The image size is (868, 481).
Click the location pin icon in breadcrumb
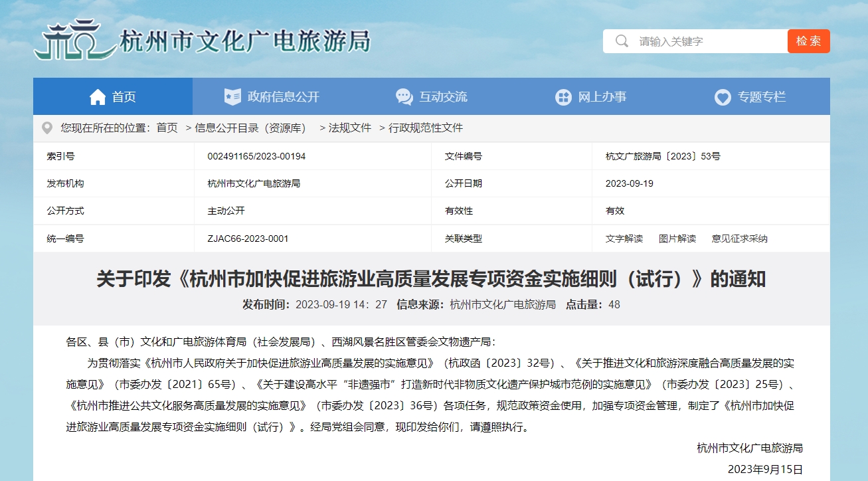point(47,128)
